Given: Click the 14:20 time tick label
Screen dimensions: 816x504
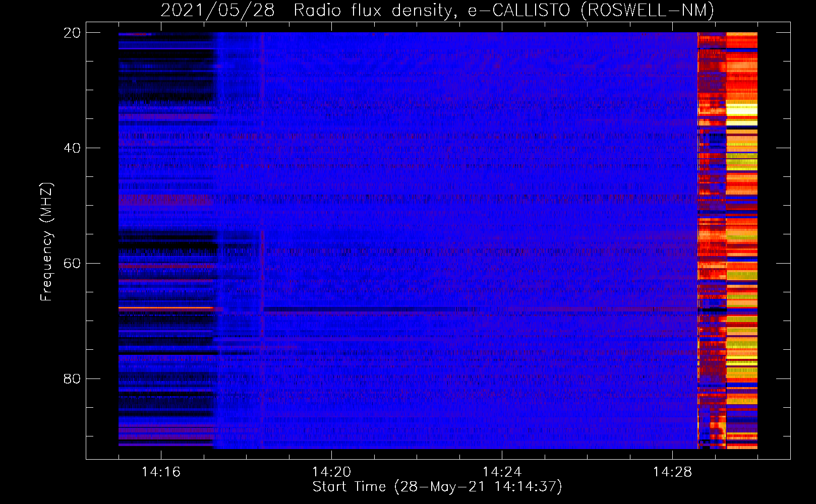Looking at the screenshot, I should coord(331,472).
